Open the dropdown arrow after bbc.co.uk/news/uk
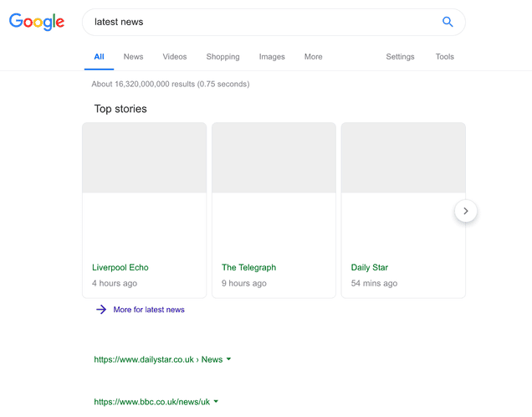The width and height of the screenshot is (532, 417). pos(216,401)
